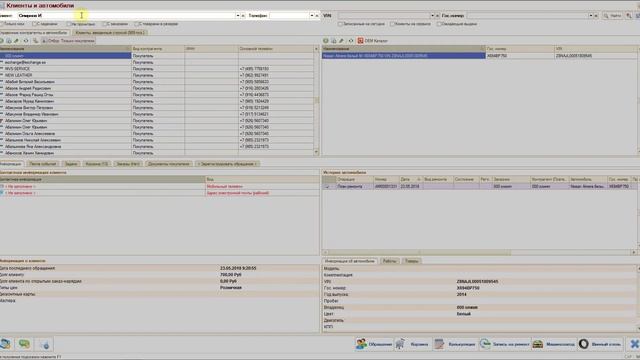The width and height of the screenshot is (640, 360).
Task: Refresh the client list
Action: point(26,41)
